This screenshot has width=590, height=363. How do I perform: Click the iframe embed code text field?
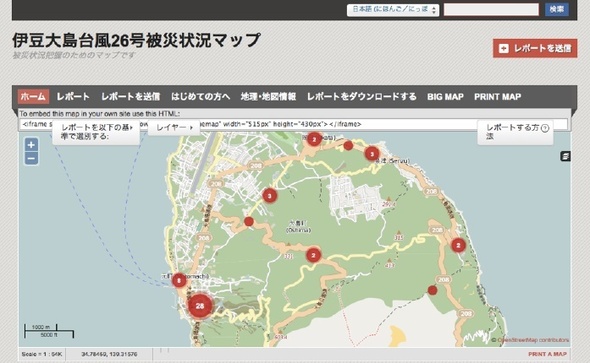point(293,124)
